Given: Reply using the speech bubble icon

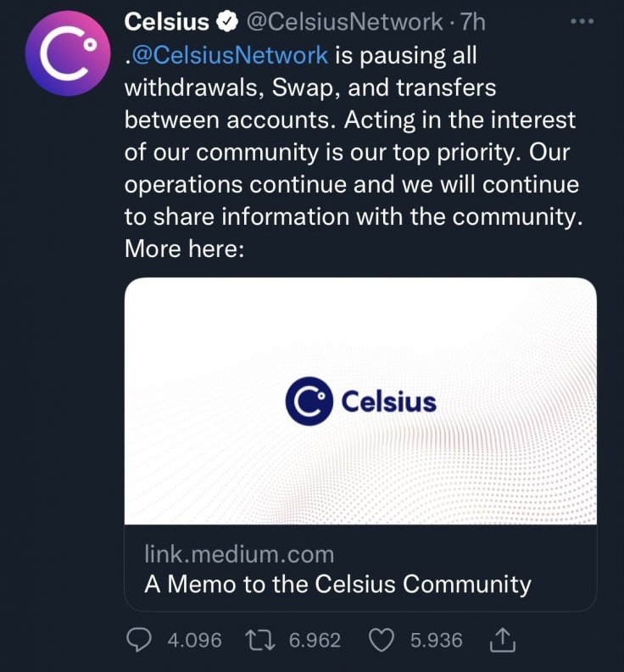Looking at the screenshot, I should pos(140,641).
